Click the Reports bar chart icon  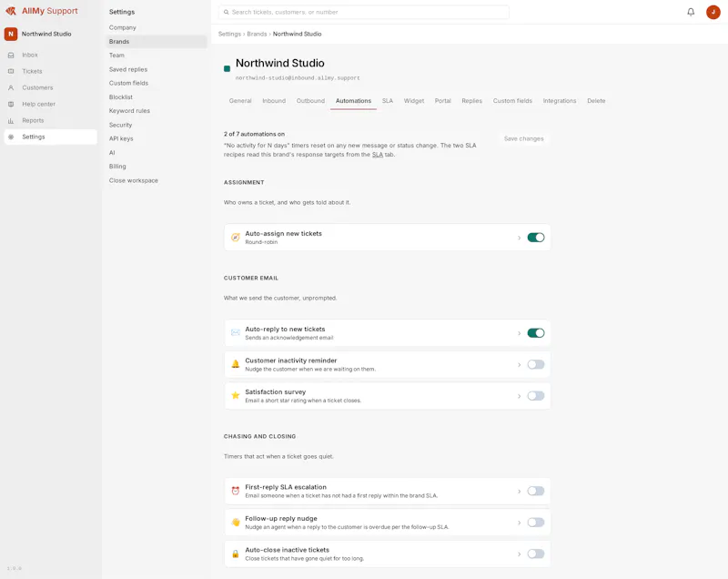[11, 121]
